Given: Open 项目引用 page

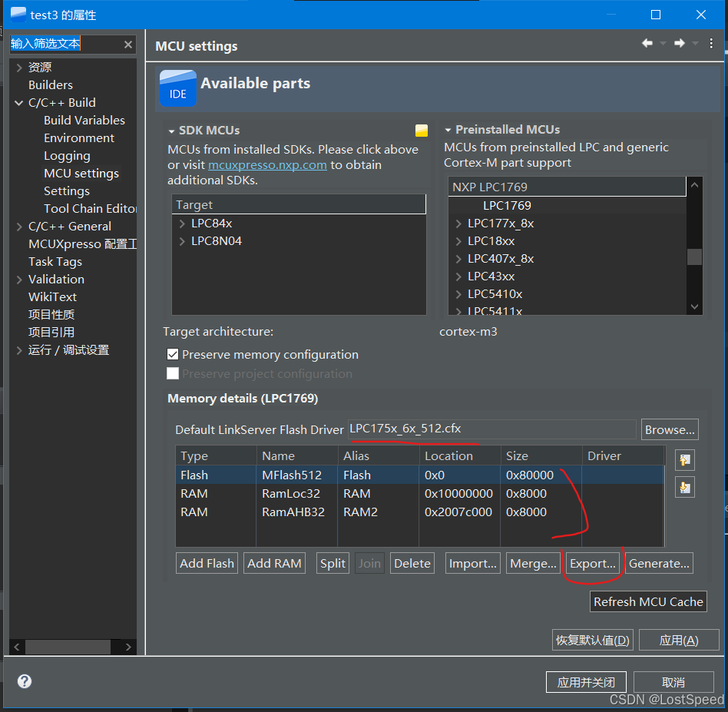Looking at the screenshot, I should coord(51,332).
